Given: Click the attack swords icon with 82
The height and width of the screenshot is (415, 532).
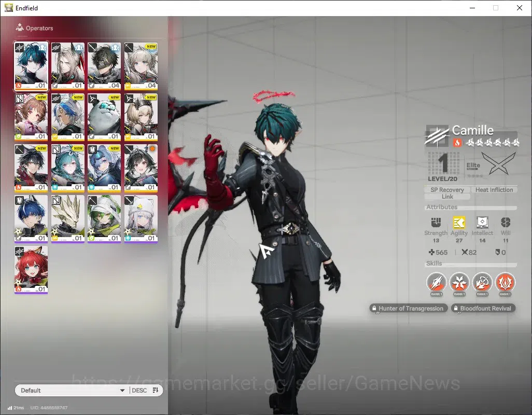Looking at the screenshot, I should point(465,252).
